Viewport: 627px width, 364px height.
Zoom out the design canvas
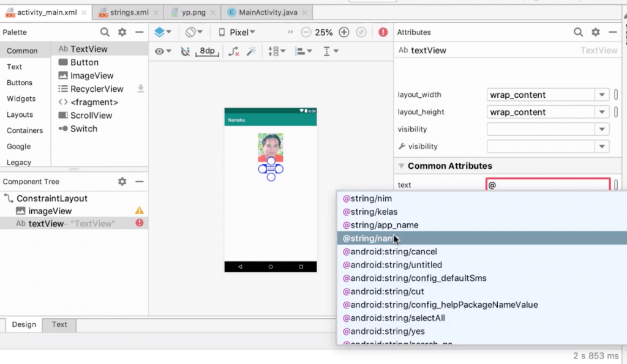point(306,32)
